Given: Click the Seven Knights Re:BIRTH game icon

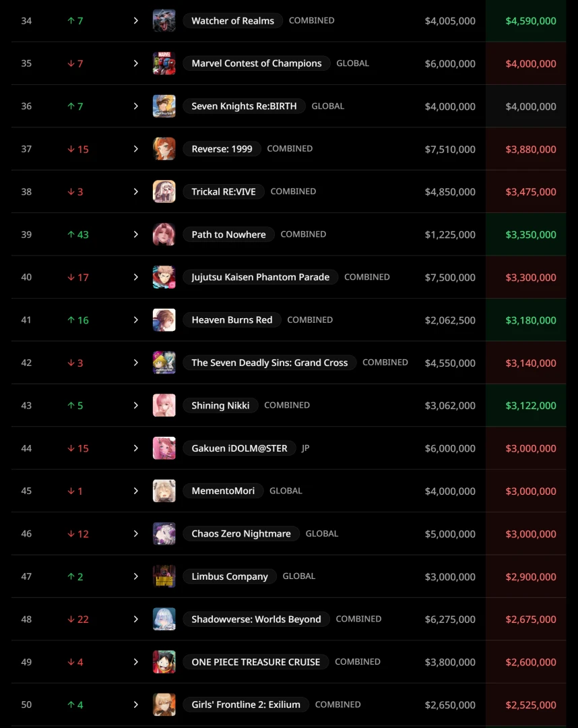Looking at the screenshot, I should (x=164, y=107).
